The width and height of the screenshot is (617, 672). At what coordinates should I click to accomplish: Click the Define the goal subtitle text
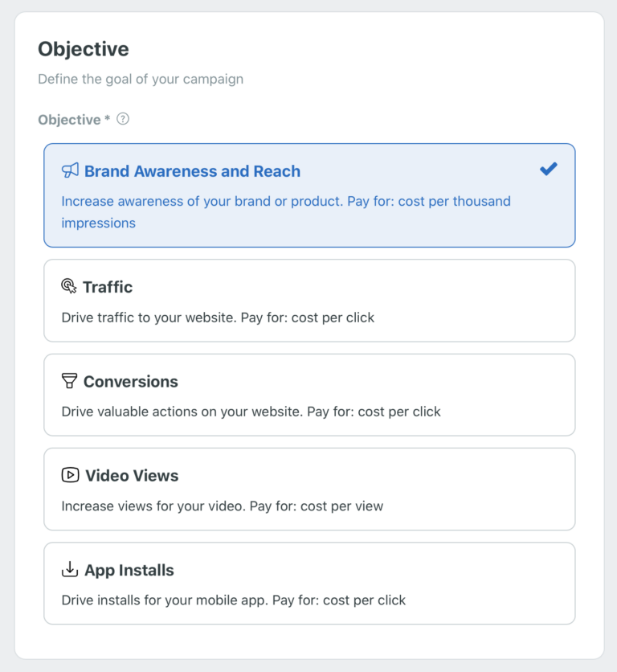[141, 79]
